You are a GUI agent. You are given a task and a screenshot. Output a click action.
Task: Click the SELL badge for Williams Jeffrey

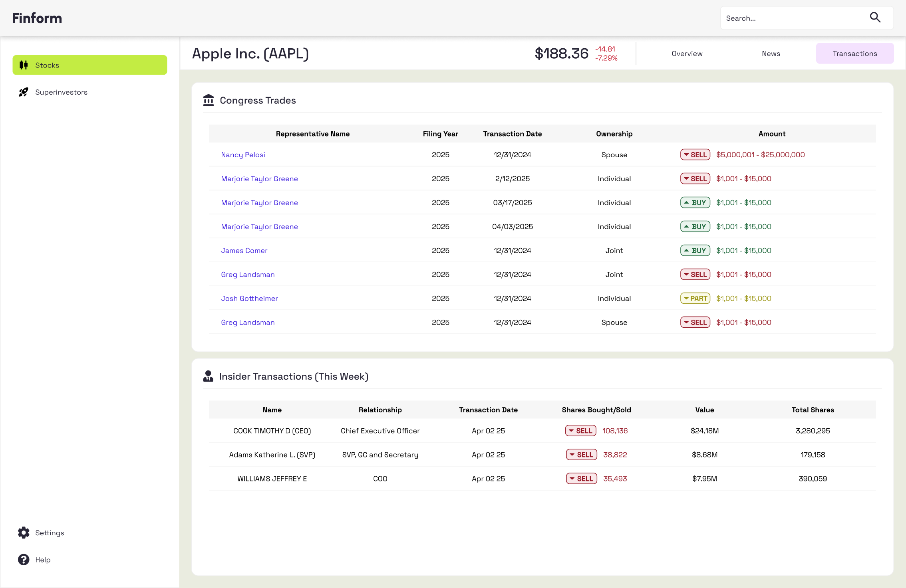coord(582,479)
